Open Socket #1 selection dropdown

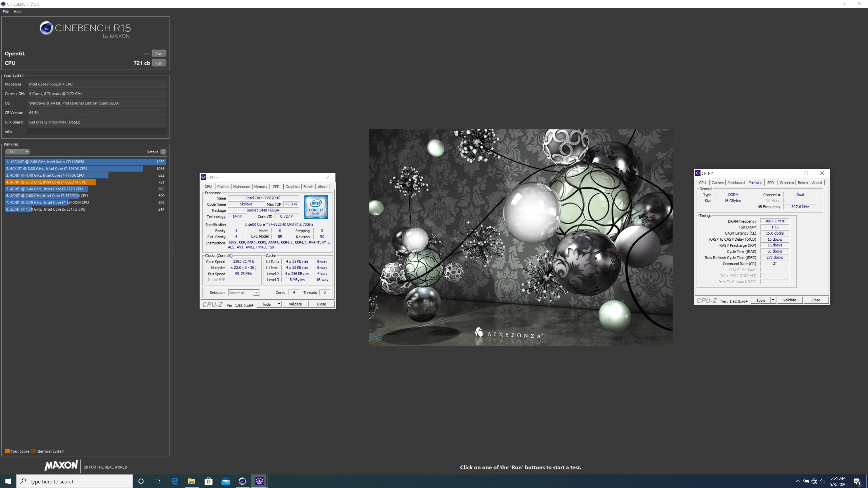(x=243, y=293)
